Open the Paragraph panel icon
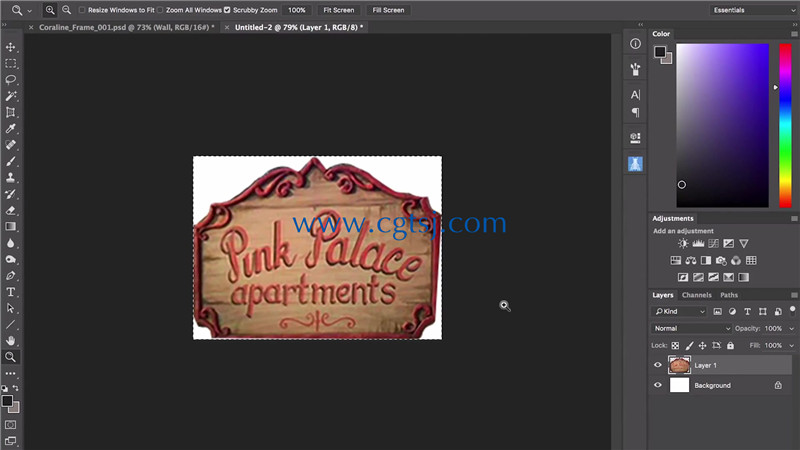 [635, 112]
